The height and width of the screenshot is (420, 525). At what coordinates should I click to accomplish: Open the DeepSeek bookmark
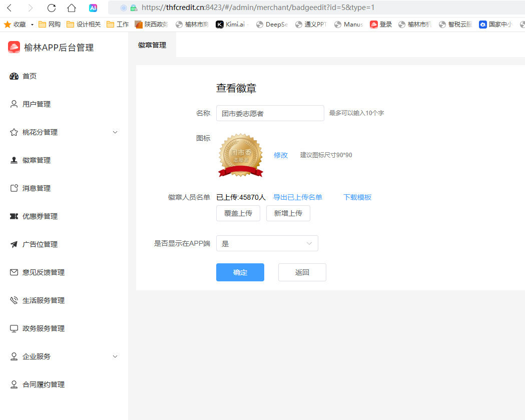(272, 25)
